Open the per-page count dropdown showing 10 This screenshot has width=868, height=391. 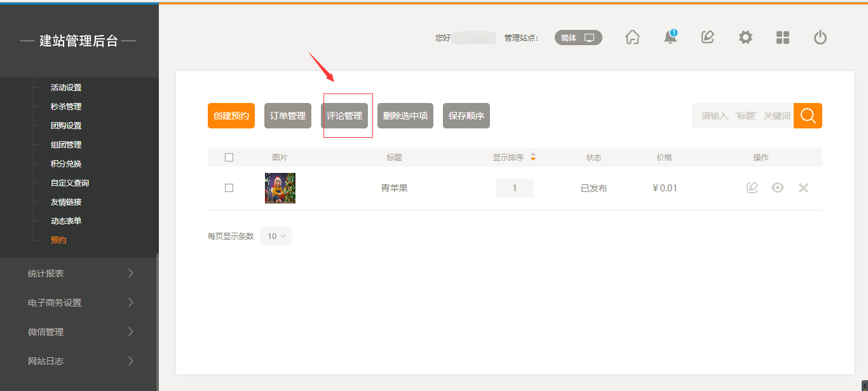276,236
